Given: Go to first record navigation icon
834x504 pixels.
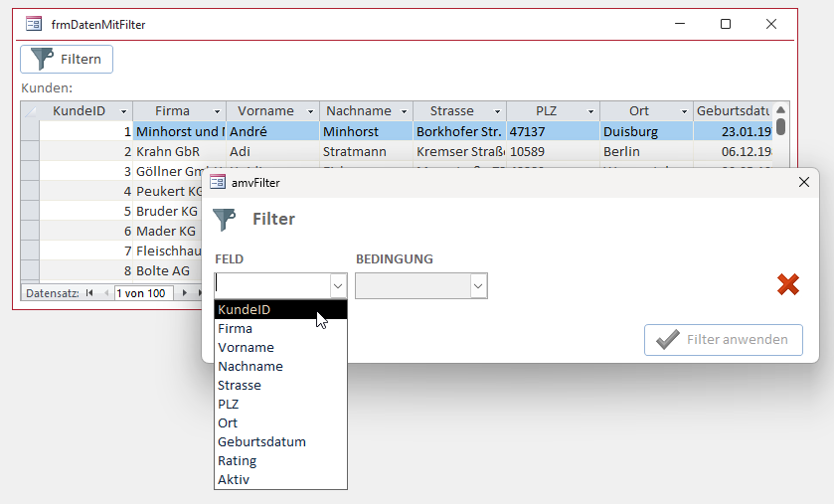Looking at the screenshot, I should (89, 293).
